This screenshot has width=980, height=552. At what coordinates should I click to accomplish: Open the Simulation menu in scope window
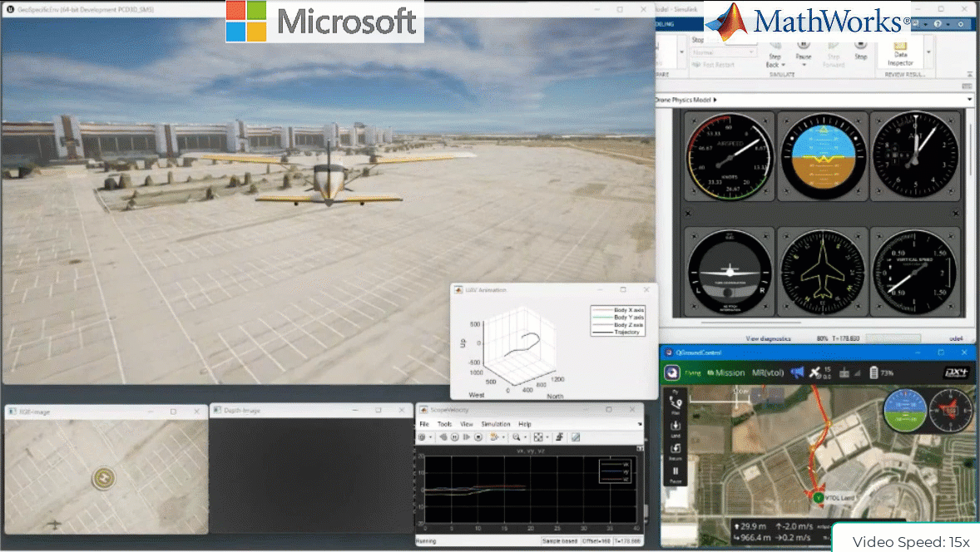click(496, 424)
